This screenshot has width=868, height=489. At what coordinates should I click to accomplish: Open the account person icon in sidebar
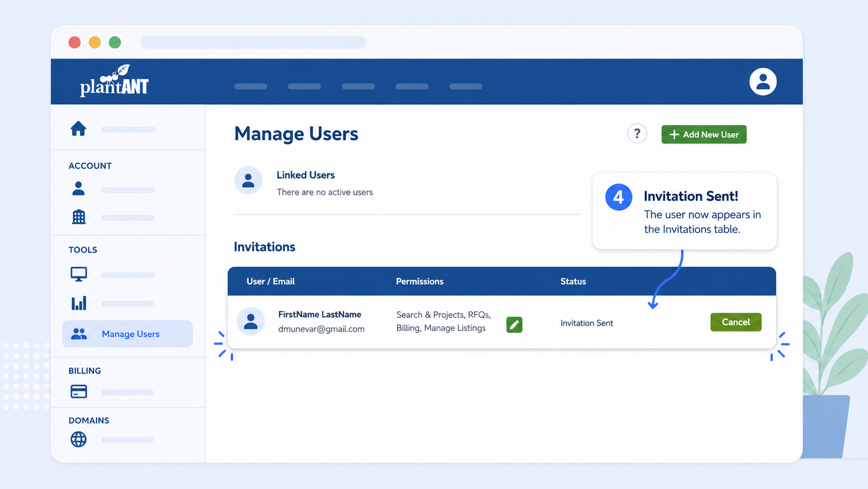click(x=78, y=188)
